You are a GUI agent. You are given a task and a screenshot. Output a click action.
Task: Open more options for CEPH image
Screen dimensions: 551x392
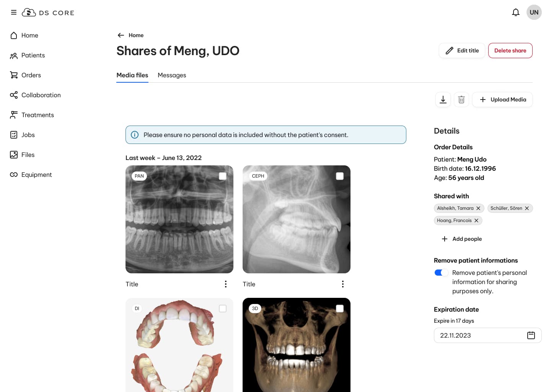coord(343,284)
